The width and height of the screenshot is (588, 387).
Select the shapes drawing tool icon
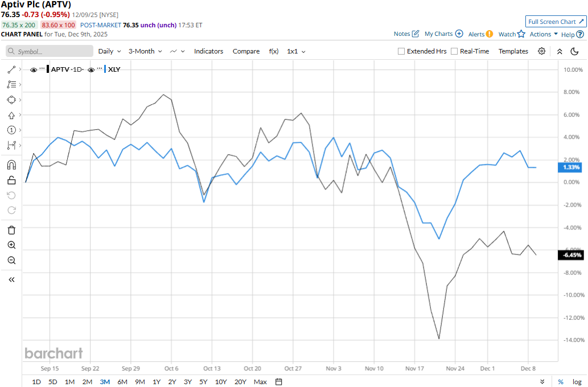(11, 100)
